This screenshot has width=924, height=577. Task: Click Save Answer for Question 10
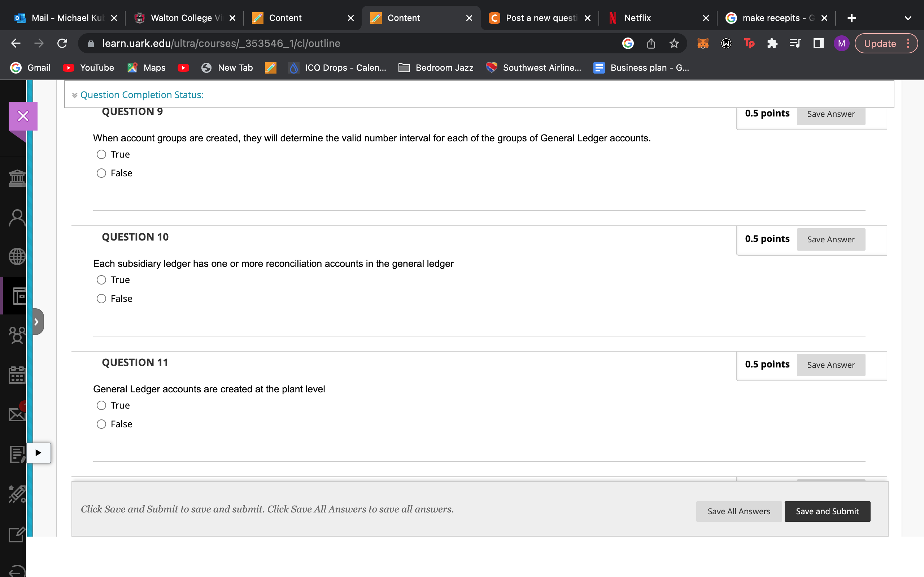pos(831,240)
